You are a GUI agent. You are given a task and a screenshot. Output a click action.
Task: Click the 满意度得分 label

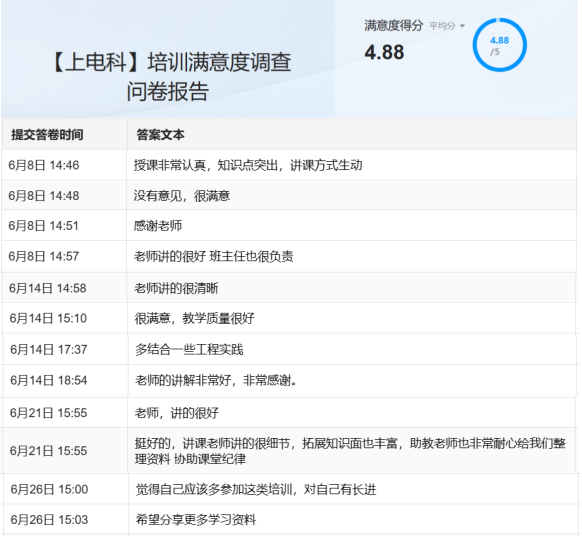click(393, 26)
